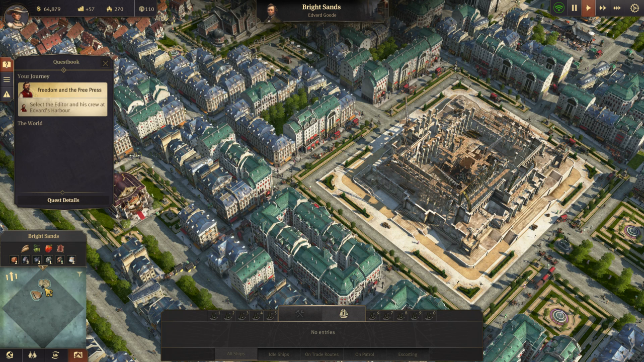Select the grain fertility icon

25,248
